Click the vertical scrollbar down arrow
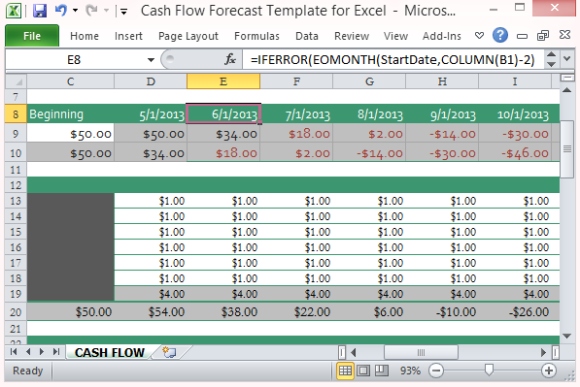Viewport: 580px width, 387px height. tap(567, 336)
